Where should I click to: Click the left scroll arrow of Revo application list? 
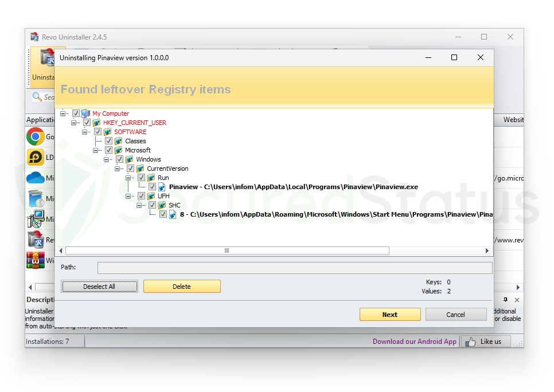pos(30,287)
